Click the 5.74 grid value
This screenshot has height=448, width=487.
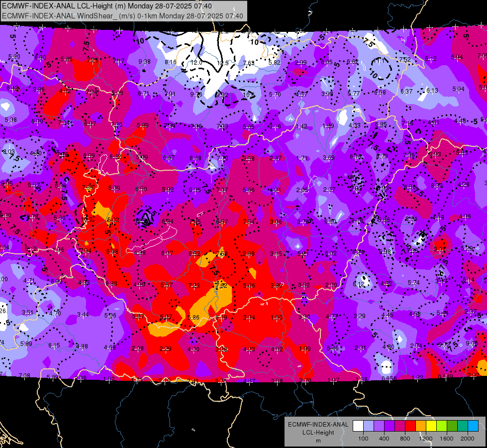(x=414, y=282)
